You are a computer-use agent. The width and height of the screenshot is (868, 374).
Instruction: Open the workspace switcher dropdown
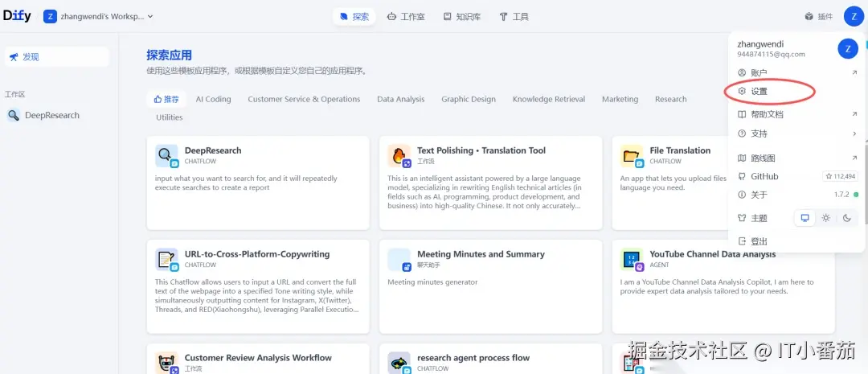tap(99, 17)
